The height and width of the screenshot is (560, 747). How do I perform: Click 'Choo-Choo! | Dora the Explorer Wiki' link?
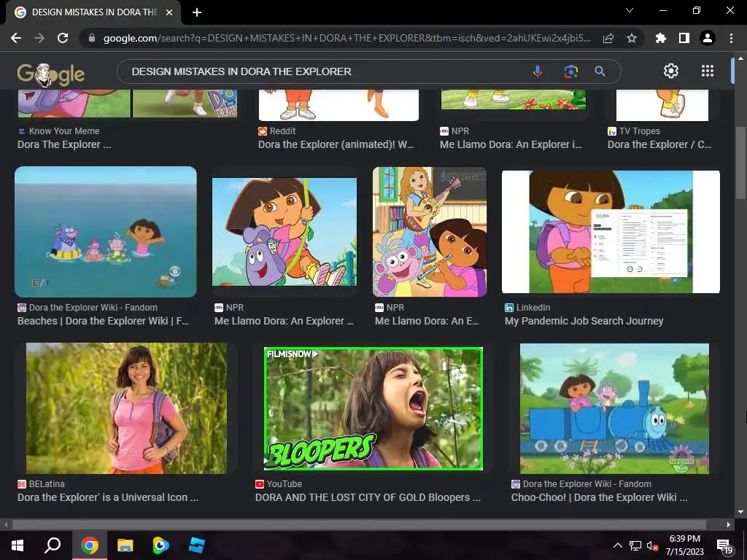600,497
